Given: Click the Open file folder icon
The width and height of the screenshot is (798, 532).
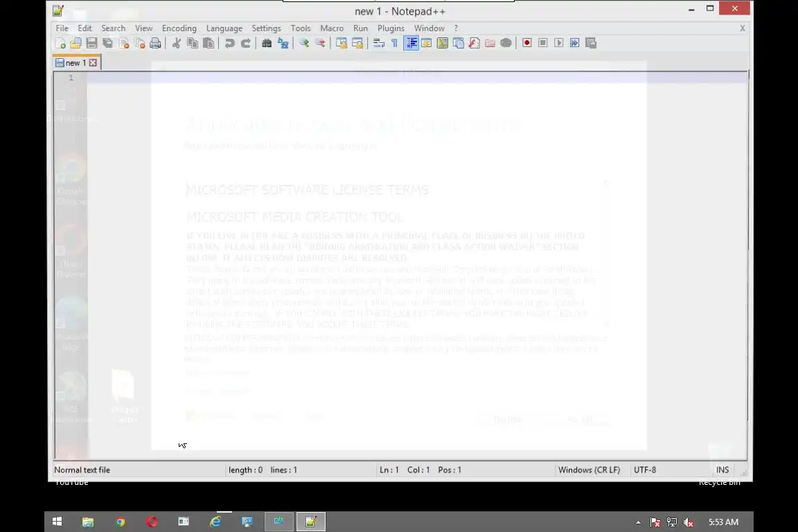Looking at the screenshot, I should tap(76, 43).
